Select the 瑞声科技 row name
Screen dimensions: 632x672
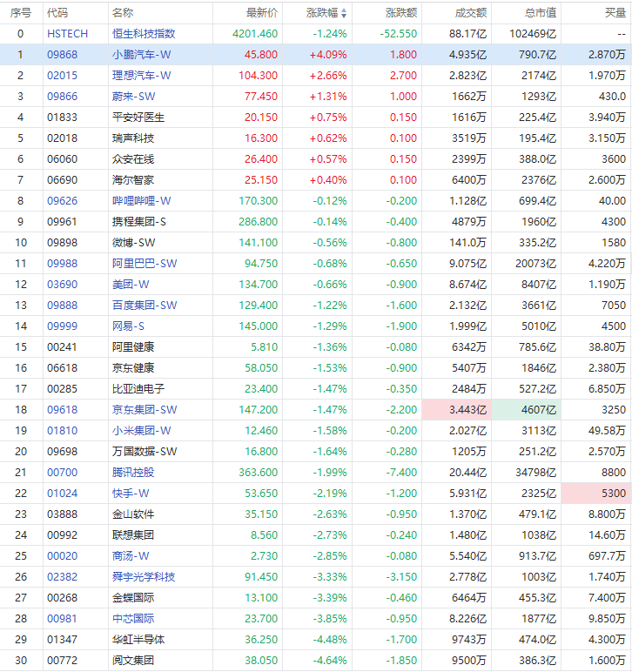133,138
